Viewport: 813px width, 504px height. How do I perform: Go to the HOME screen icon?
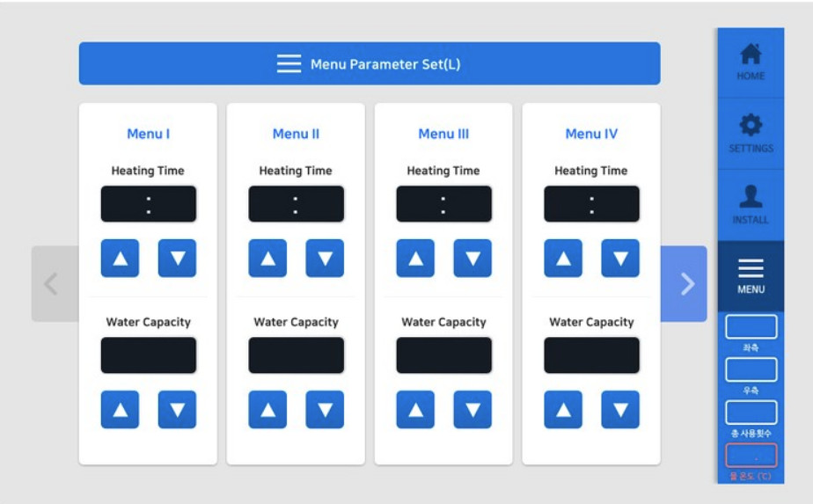[x=751, y=54]
